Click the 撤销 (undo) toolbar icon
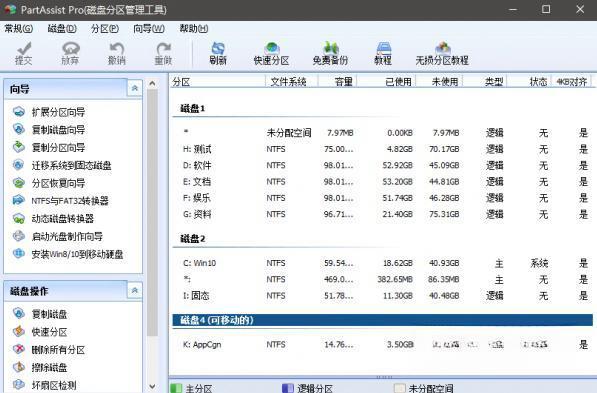This screenshot has width=597, height=393. (117, 53)
